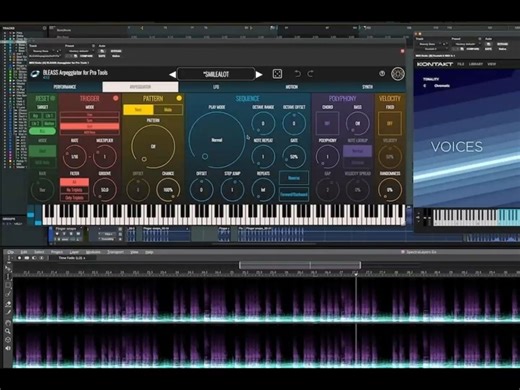Click the purple Note Lookup option button

click(357, 151)
